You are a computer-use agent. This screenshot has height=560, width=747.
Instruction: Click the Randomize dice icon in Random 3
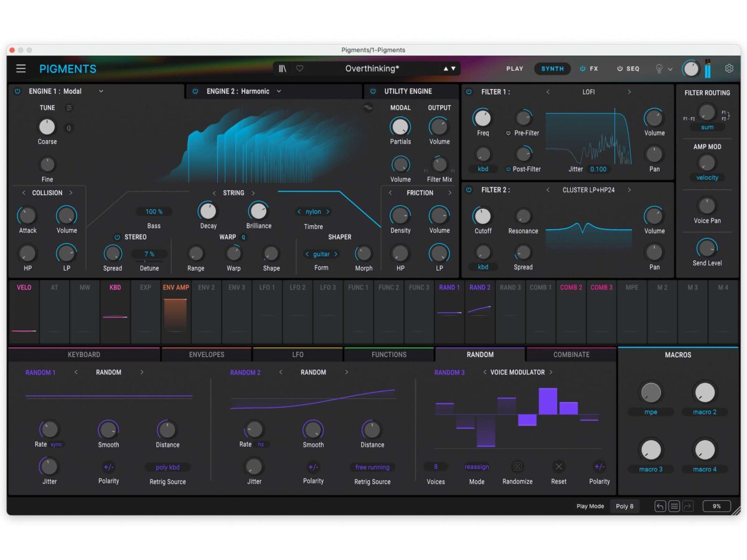[517, 467]
